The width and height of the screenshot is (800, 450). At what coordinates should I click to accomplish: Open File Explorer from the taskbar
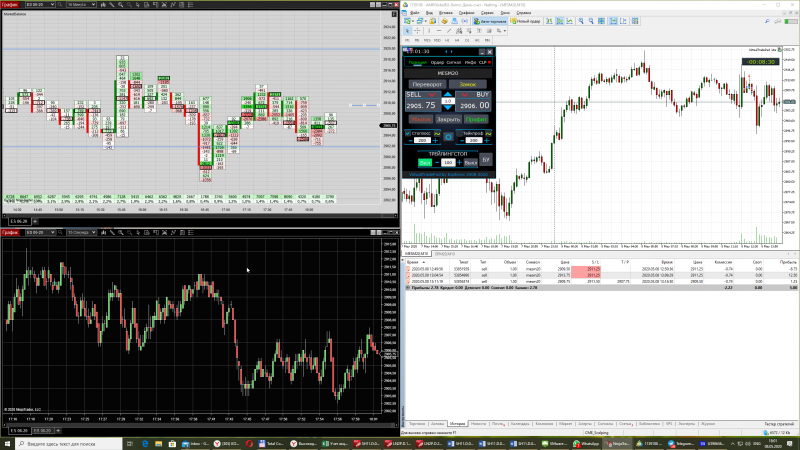(159, 444)
